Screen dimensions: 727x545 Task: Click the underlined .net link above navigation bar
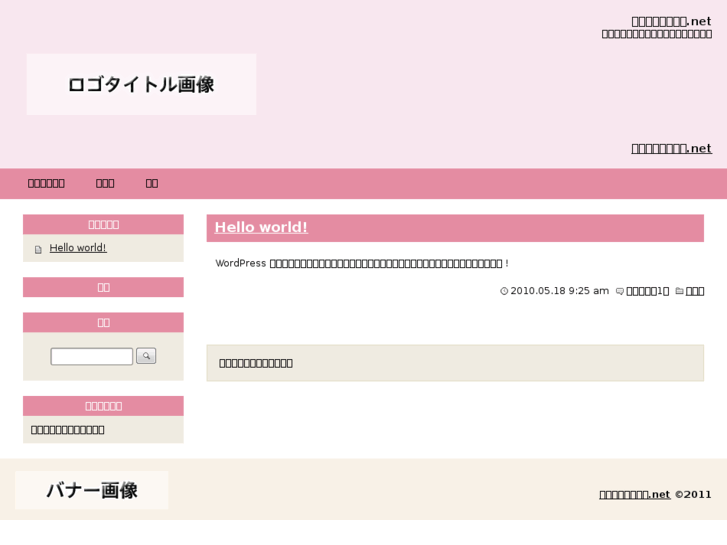671,148
